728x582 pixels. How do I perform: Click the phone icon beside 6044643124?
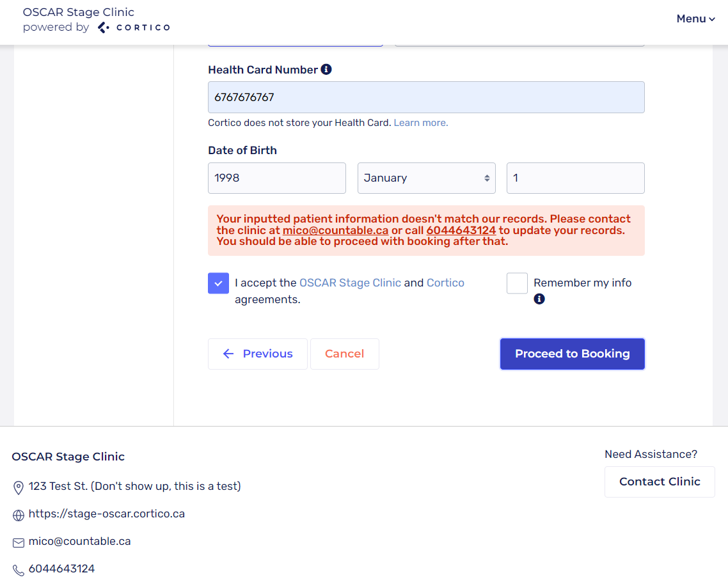(18, 570)
